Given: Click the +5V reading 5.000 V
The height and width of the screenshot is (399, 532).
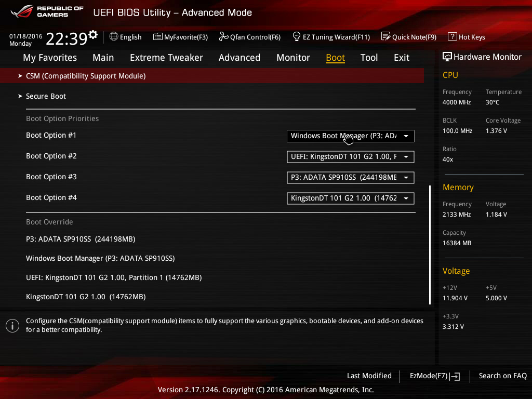Looking at the screenshot, I should [x=496, y=298].
